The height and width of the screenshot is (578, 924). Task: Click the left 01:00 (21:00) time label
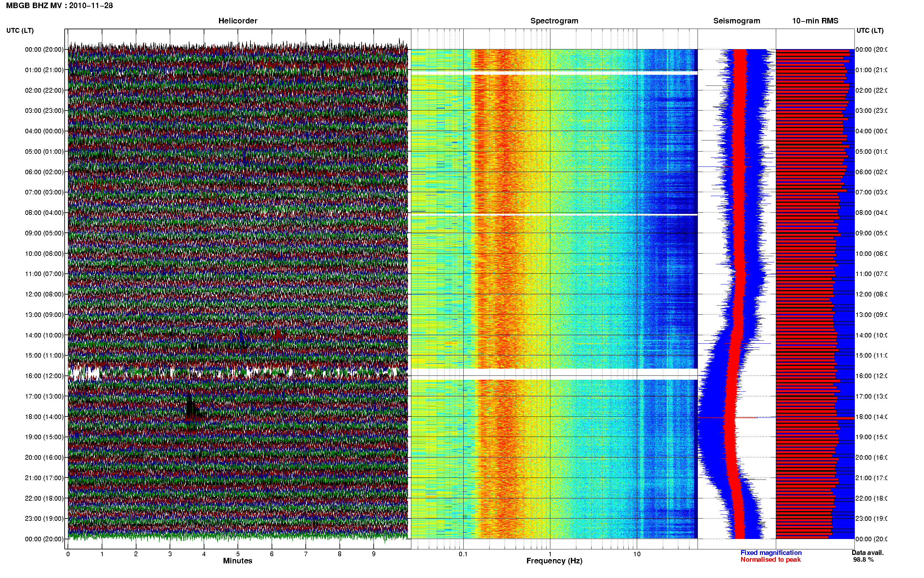click(x=44, y=70)
